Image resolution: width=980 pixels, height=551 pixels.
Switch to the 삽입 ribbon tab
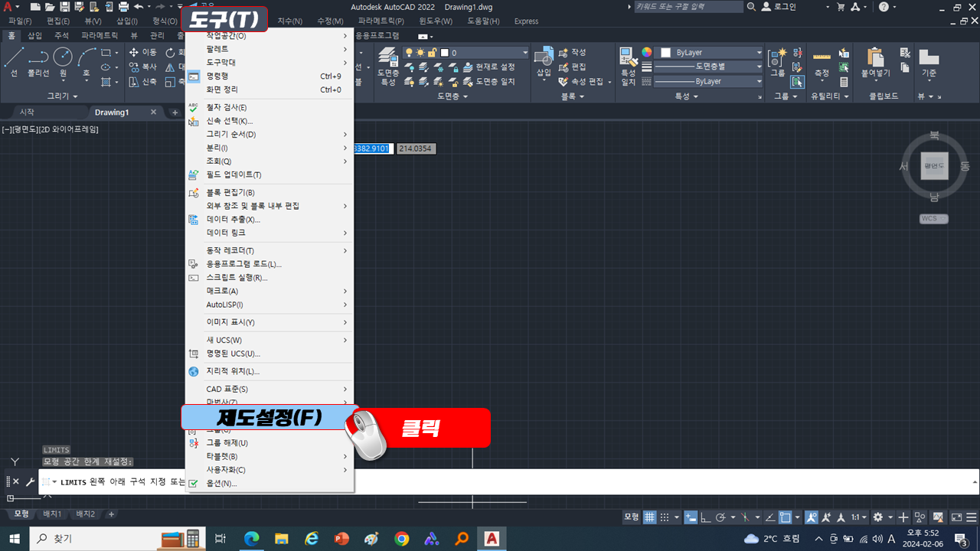click(35, 35)
